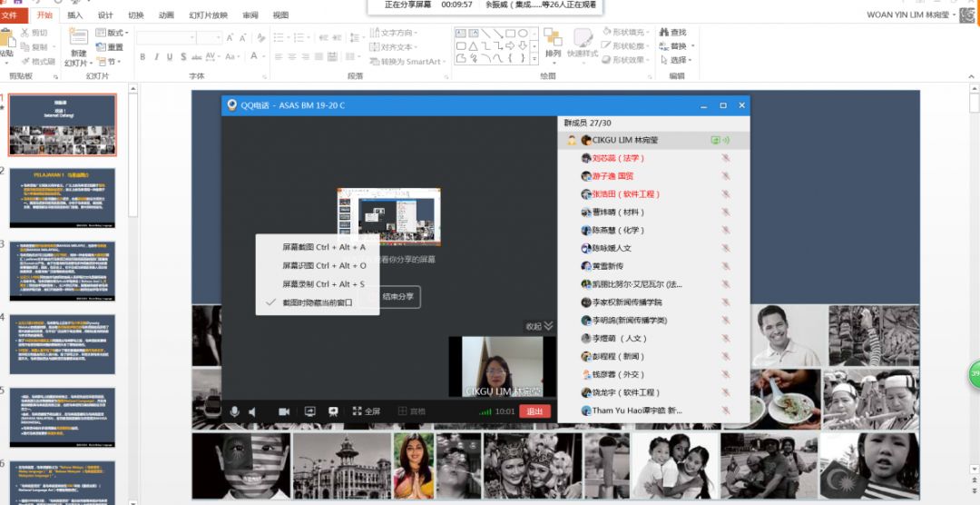Toggle muted mic icon beside 刘芯蕊 (法学)
The image size is (980, 505).
pos(725,158)
